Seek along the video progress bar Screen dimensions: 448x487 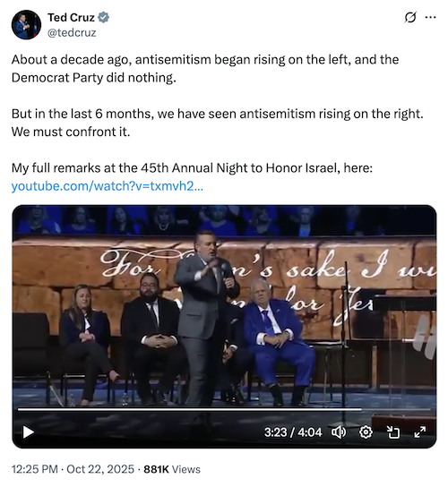(x=224, y=409)
